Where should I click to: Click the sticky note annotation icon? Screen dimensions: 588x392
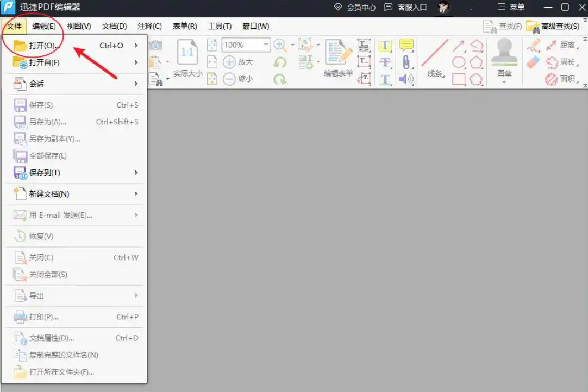(406, 45)
